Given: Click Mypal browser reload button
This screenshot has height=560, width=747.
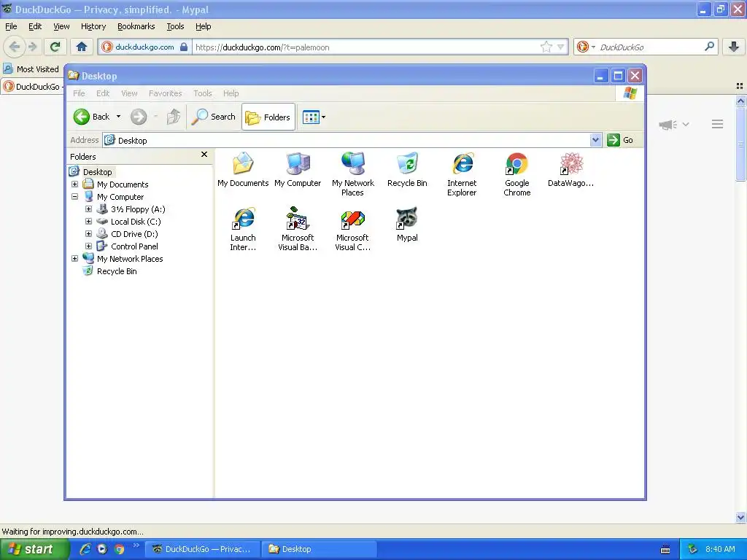Looking at the screenshot, I should point(55,47).
